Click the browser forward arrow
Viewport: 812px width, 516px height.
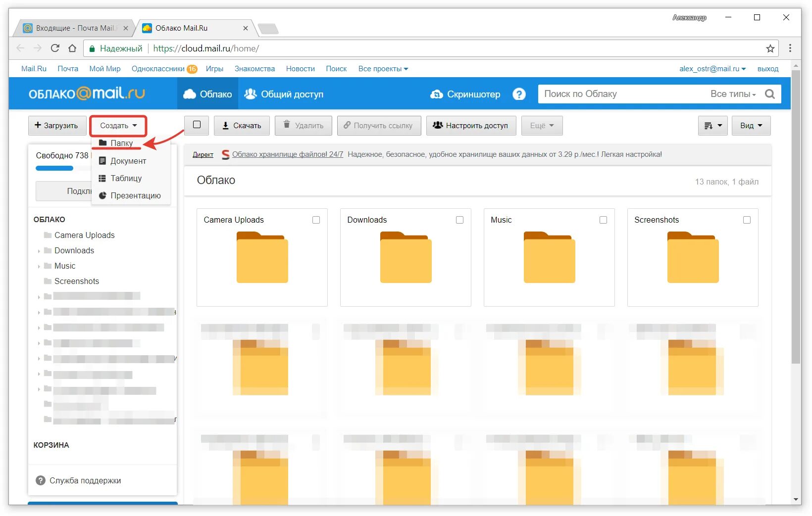click(x=38, y=48)
